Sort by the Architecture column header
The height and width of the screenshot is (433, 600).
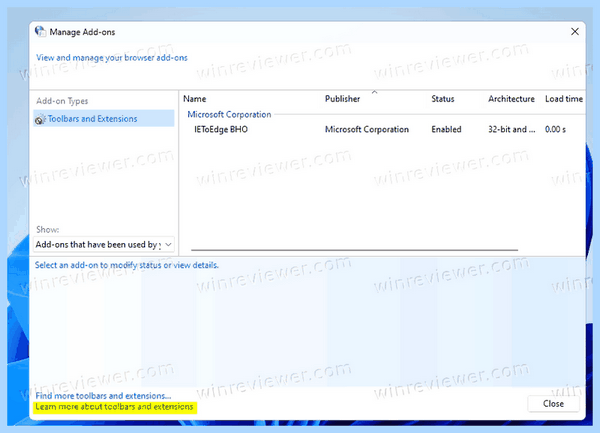(x=511, y=99)
